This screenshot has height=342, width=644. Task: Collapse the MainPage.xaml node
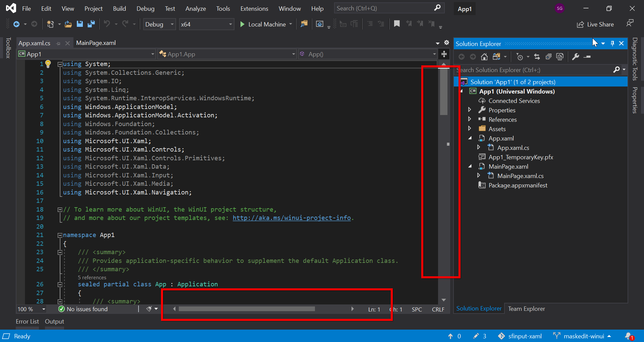pos(470,166)
